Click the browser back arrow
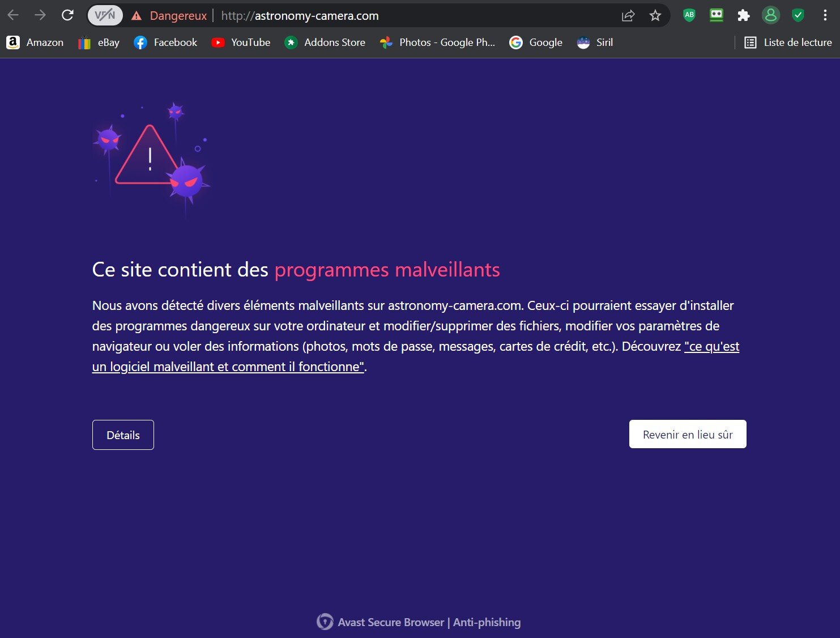The width and height of the screenshot is (840, 638). point(13,15)
